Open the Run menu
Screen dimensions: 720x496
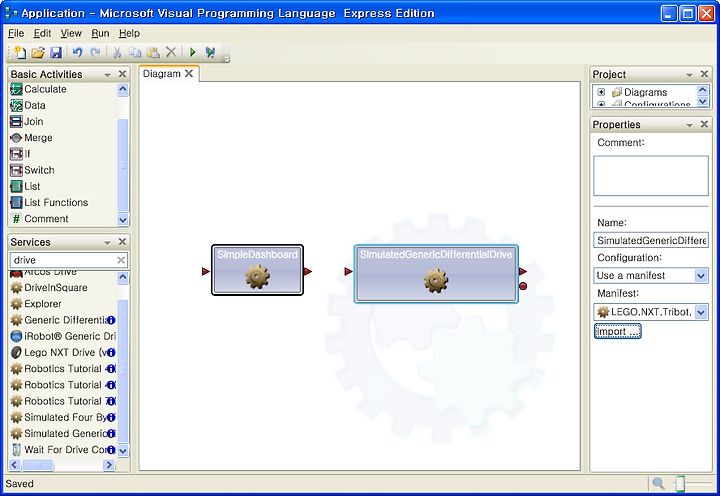click(x=100, y=33)
